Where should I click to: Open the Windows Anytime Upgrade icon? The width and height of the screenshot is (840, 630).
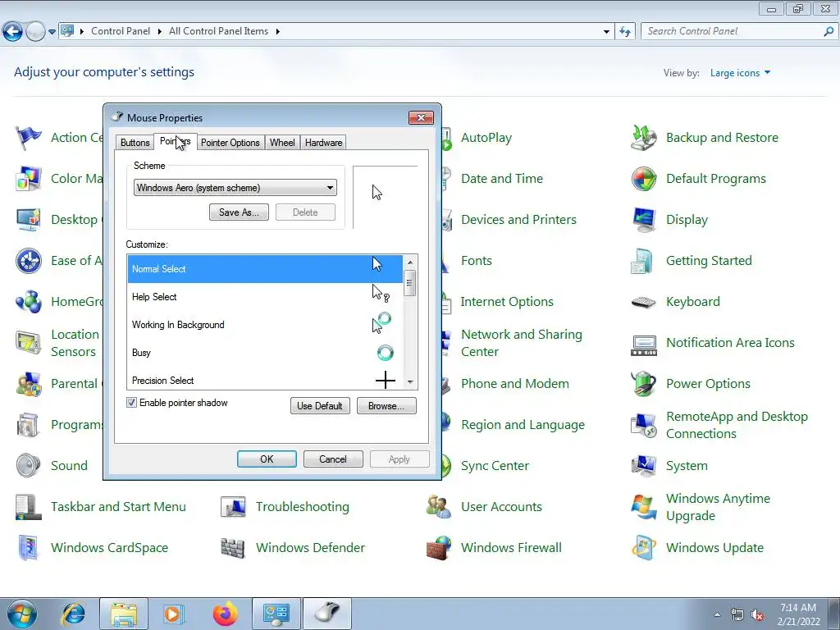click(644, 507)
